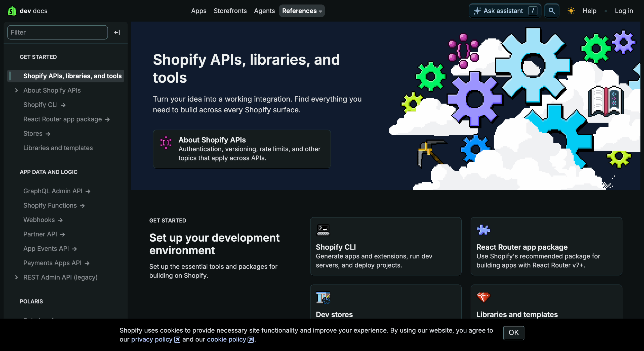This screenshot has width=644, height=351.
Task: Open the Shopify CLI card
Action: click(386, 246)
